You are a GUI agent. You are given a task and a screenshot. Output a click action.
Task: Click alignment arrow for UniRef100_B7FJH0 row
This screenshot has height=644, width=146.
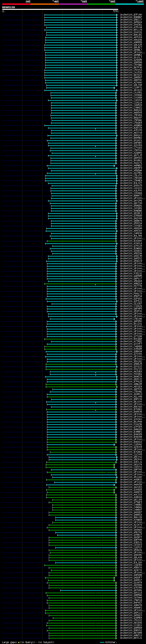pyautogui.click(x=117, y=15)
